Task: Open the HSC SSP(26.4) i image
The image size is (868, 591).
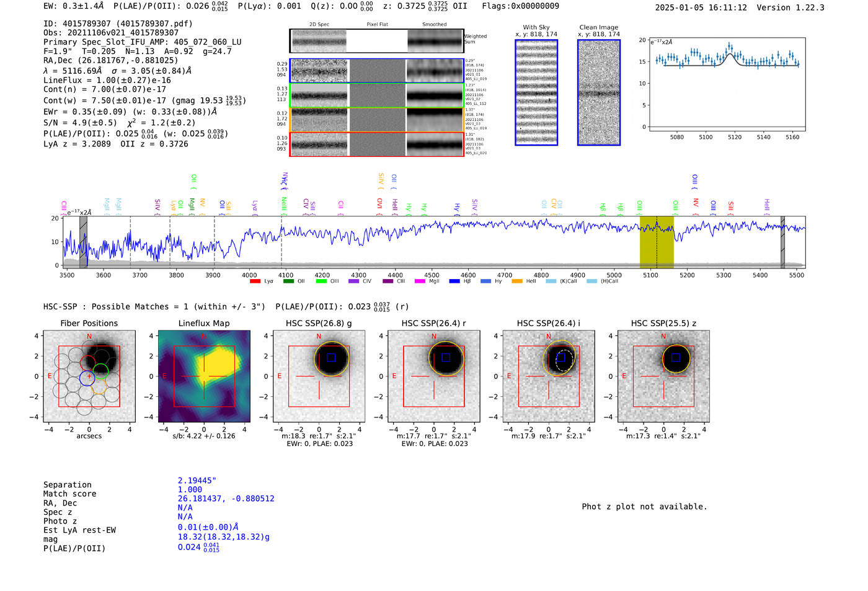Action: pyautogui.click(x=549, y=376)
